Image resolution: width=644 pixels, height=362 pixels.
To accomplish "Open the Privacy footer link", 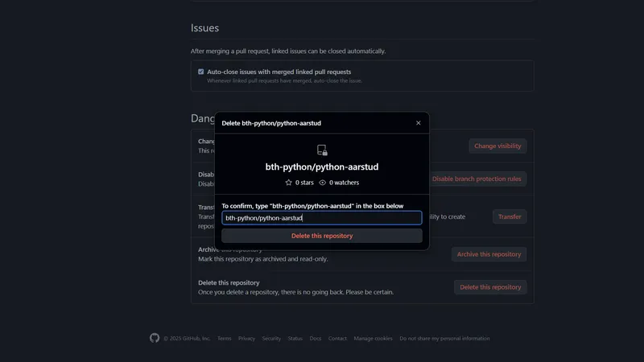I will 246,339.
